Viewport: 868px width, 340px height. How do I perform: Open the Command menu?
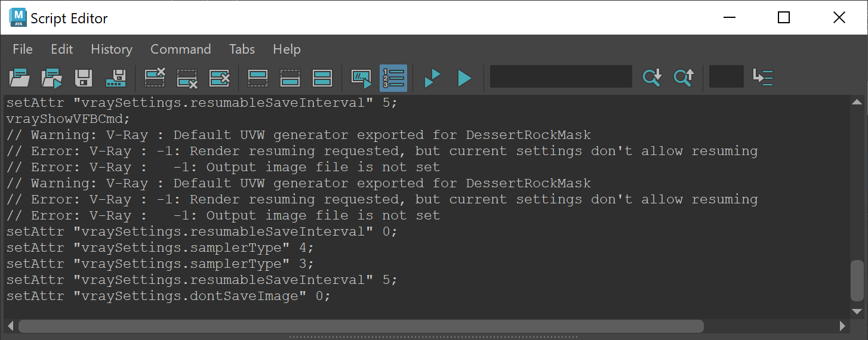click(181, 50)
